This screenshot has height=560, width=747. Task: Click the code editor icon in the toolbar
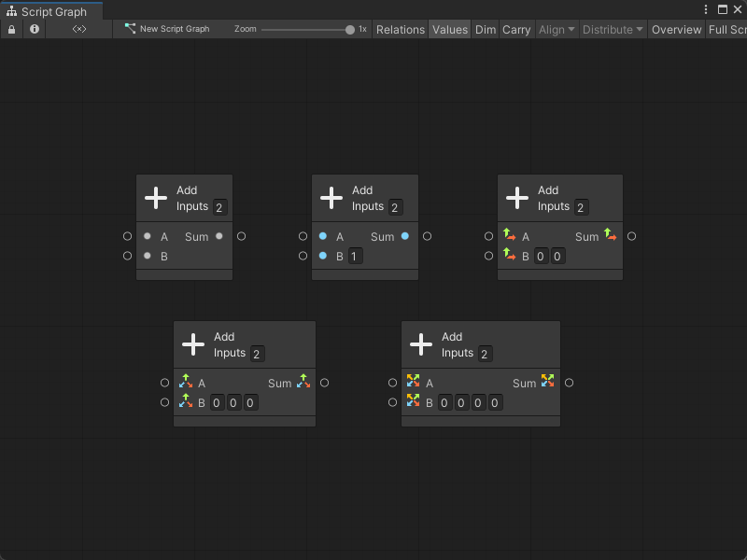tap(78, 29)
